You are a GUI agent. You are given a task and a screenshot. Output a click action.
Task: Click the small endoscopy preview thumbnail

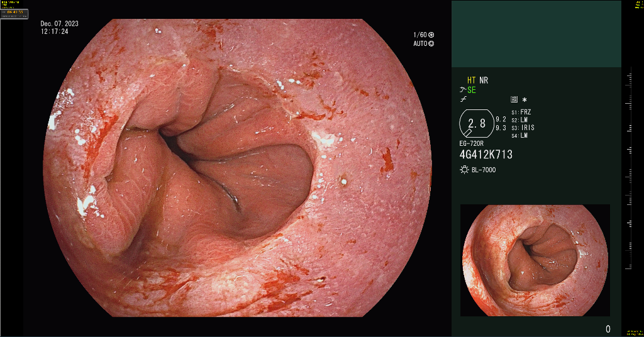point(535,260)
